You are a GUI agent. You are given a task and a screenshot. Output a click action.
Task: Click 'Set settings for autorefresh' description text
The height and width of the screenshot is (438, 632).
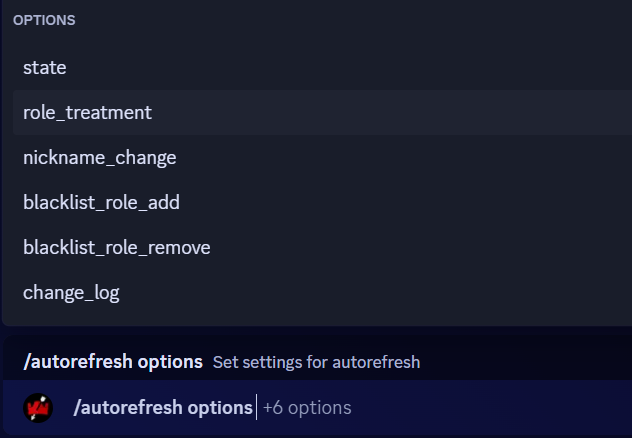(x=316, y=362)
